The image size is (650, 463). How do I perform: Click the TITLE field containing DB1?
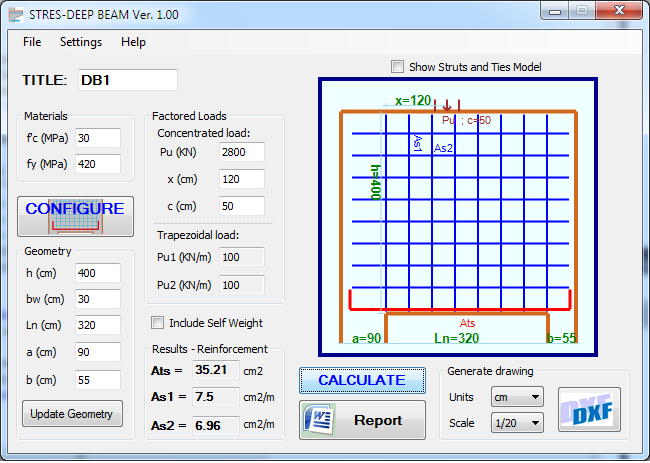point(128,80)
